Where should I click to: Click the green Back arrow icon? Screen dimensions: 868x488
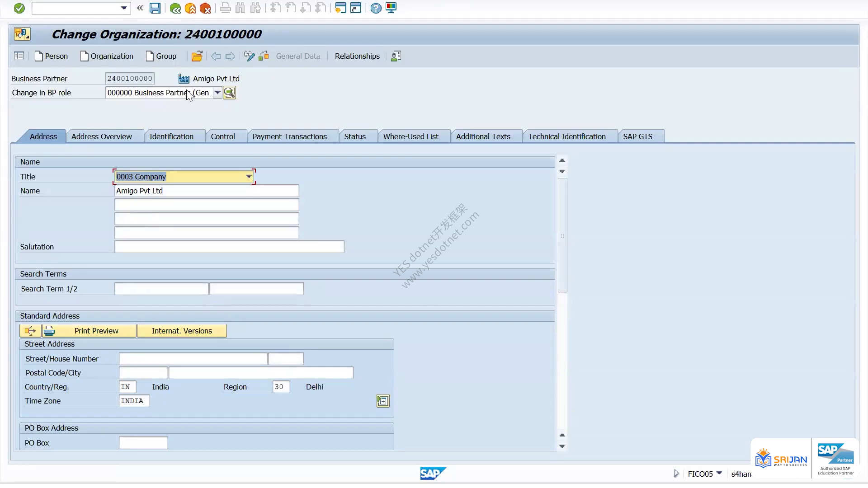tap(175, 8)
